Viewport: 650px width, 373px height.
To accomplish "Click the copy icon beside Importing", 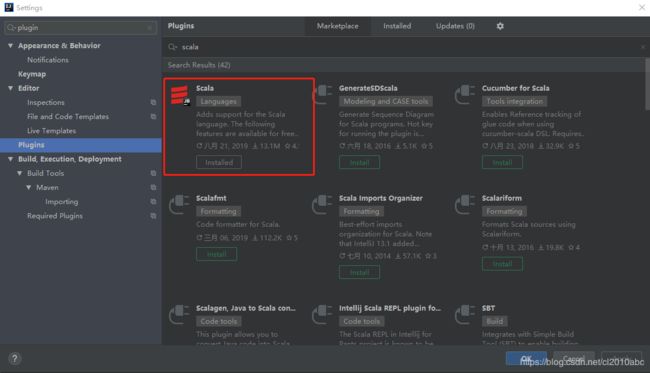I will pos(153,201).
